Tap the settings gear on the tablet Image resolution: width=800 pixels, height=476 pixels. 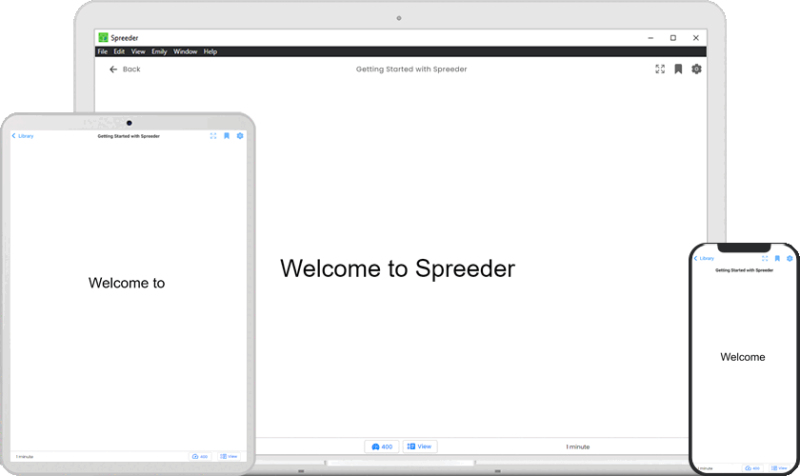pos(240,136)
